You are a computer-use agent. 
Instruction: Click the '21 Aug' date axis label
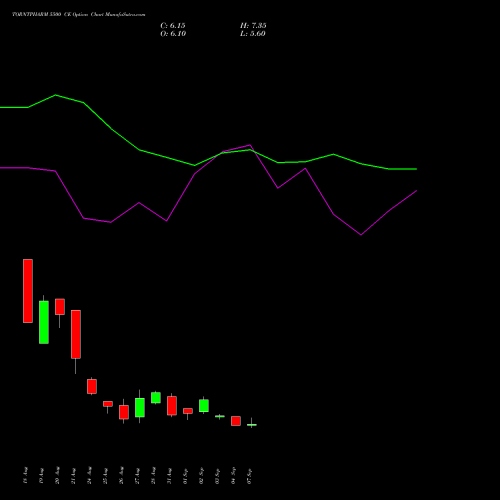tap(74, 475)
